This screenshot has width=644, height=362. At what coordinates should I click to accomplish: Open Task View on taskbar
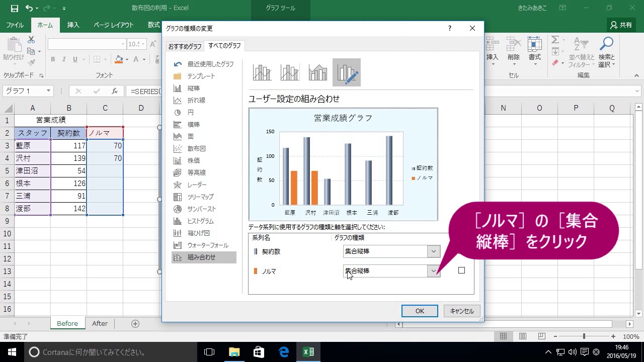[x=209, y=352]
